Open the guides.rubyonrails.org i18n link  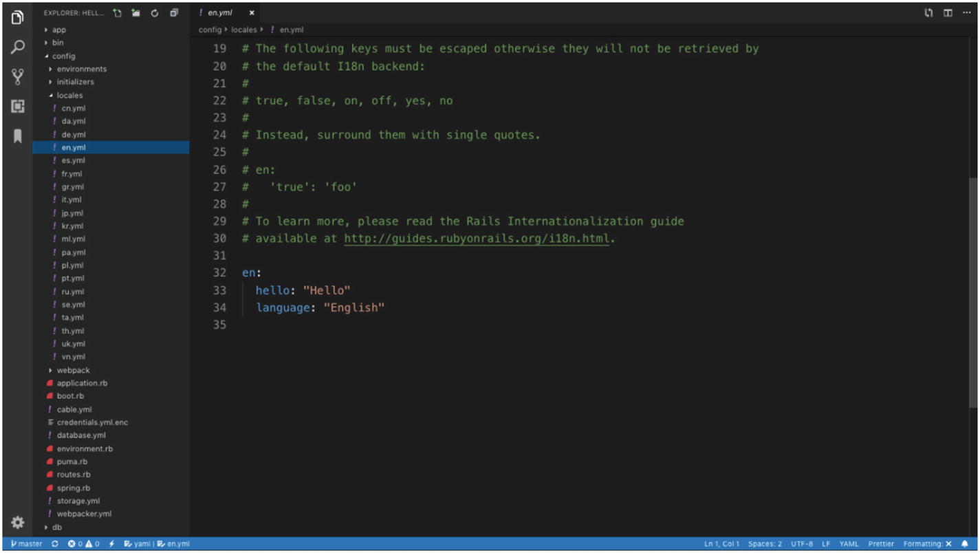coord(478,238)
